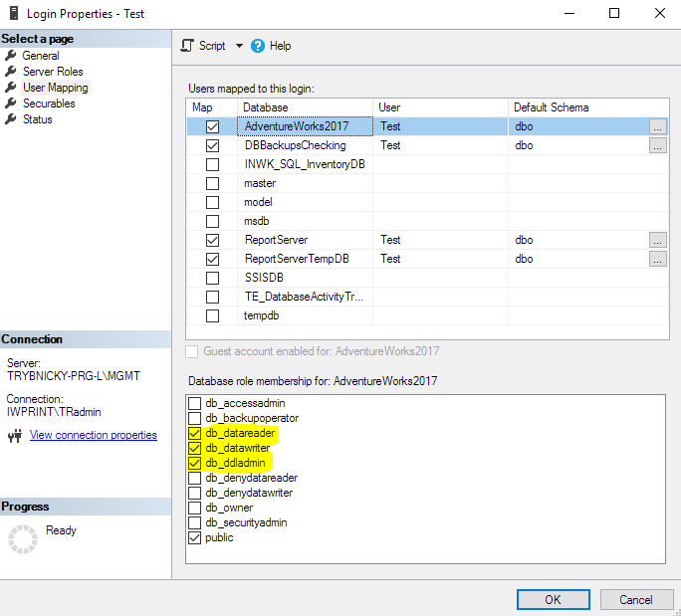
Task: Check the map box for master
Action: click(x=212, y=183)
